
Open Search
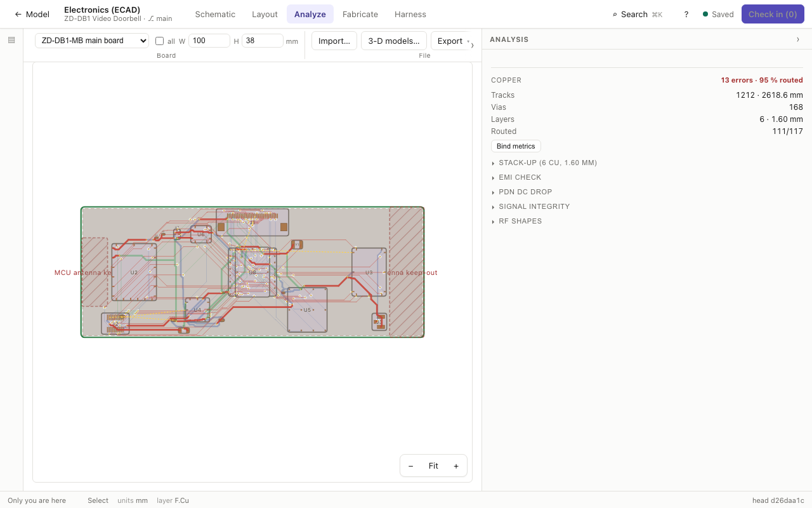coord(637,14)
